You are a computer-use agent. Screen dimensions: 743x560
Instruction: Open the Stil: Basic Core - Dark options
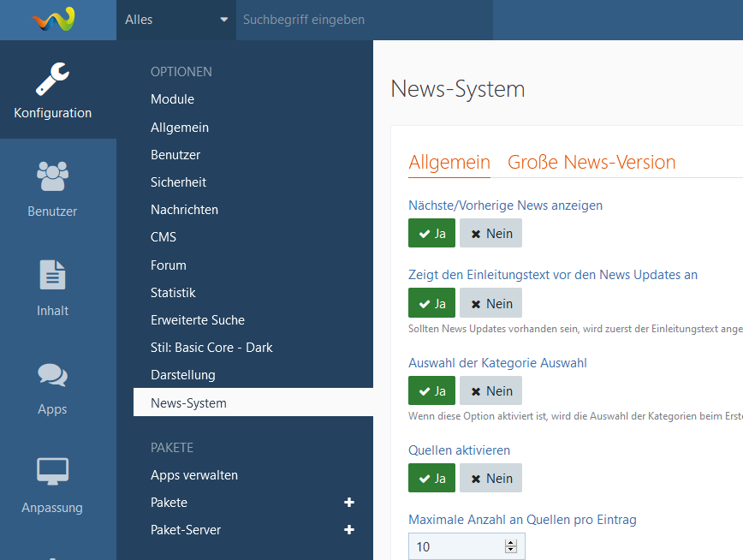click(211, 348)
